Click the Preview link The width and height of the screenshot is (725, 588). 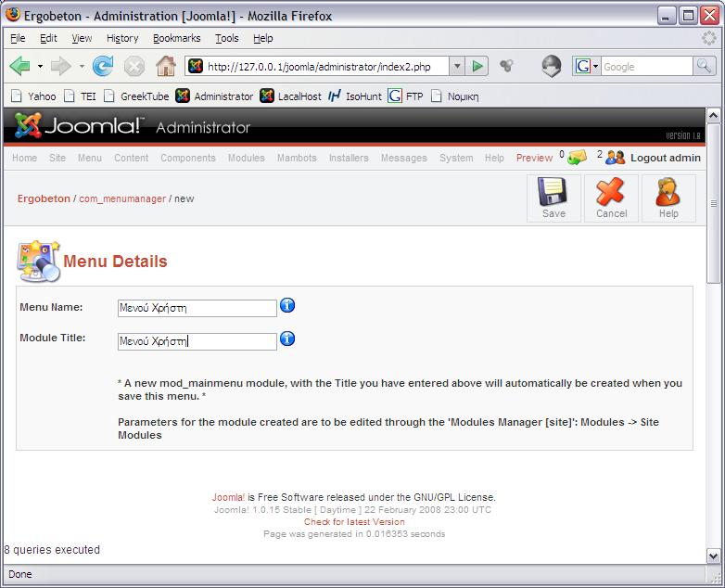click(534, 158)
